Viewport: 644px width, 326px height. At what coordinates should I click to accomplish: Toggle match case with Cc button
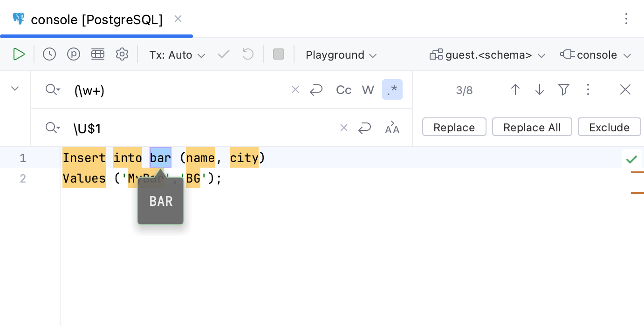tap(344, 89)
